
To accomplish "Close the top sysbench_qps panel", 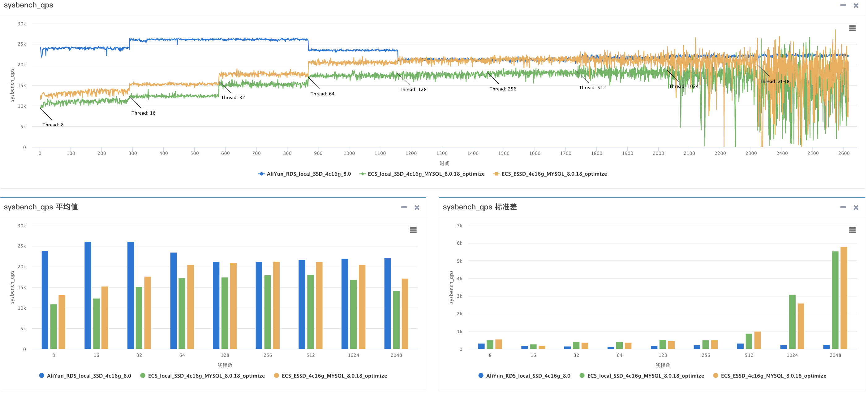I will click(856, 6).
